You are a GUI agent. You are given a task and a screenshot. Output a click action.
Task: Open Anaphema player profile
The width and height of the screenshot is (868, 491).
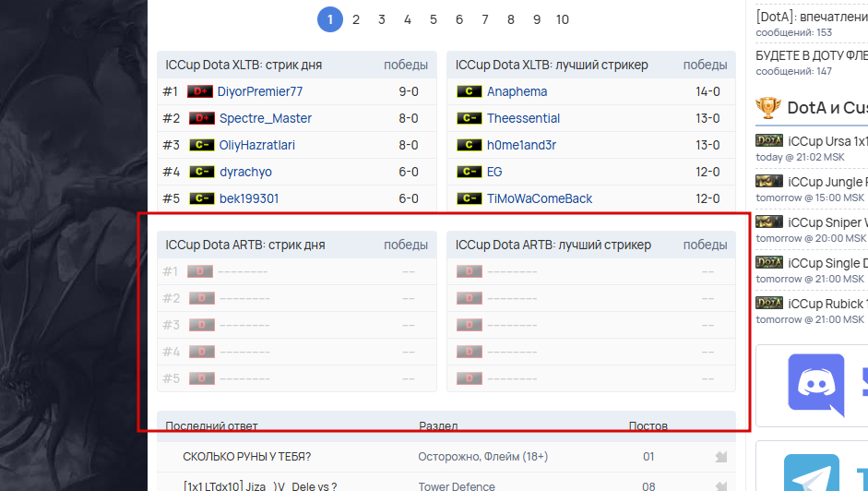(x=517, y=91)
